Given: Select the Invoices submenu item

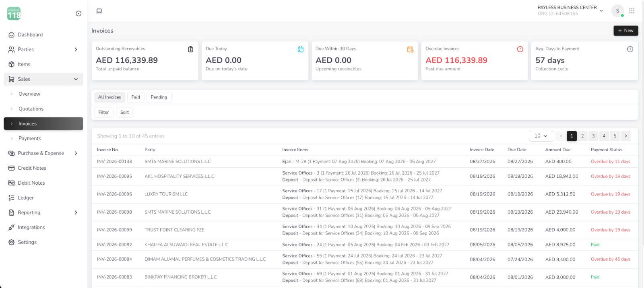Looking at the screenshot, I should (43, 123).
